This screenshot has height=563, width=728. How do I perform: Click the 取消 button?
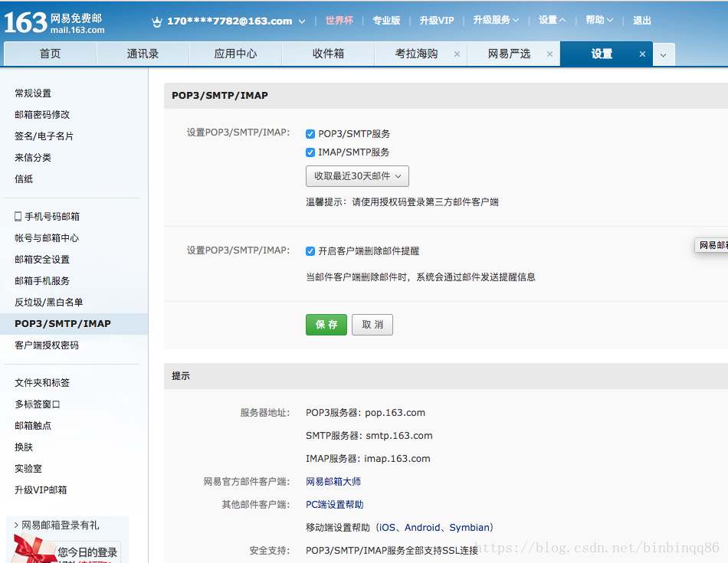(x=372, y=325)
